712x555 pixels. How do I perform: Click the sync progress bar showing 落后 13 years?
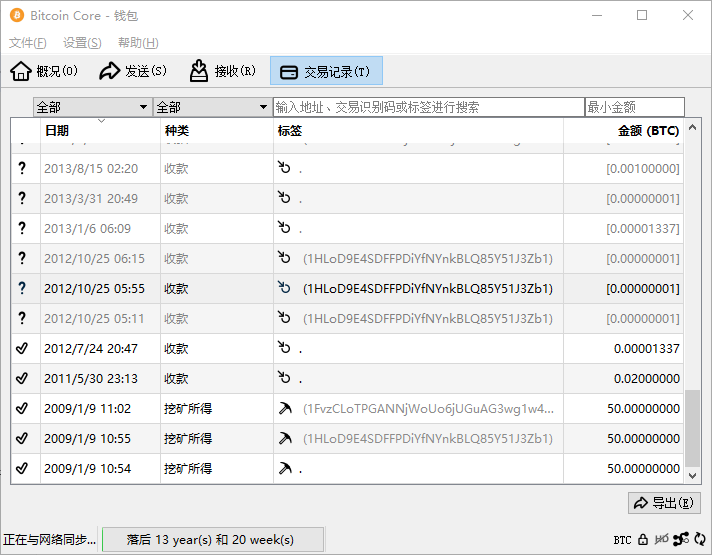212,540
